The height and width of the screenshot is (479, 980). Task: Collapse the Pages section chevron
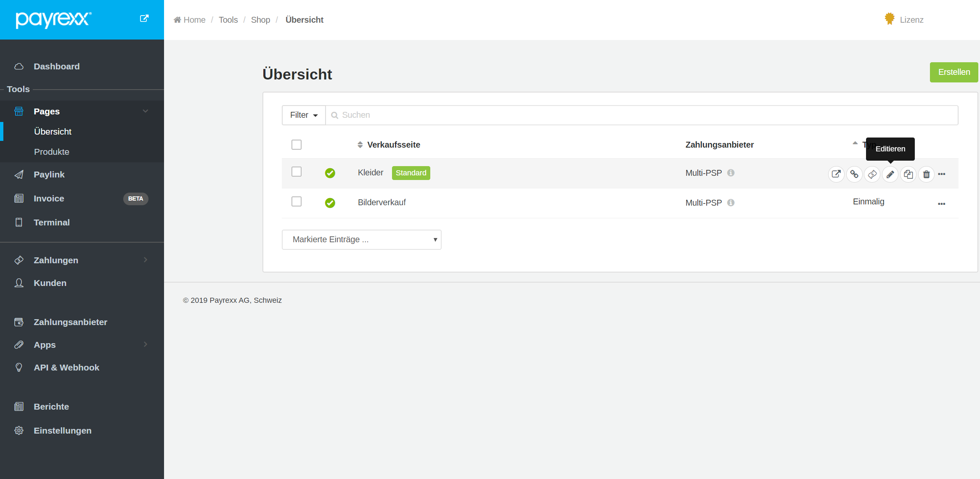[146, 111]
